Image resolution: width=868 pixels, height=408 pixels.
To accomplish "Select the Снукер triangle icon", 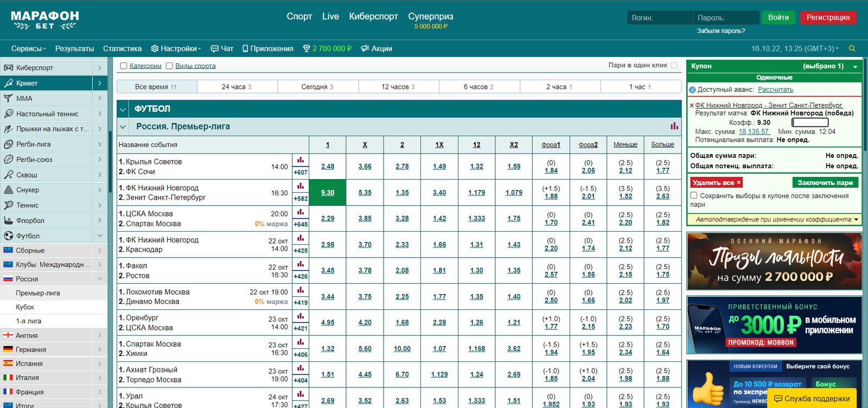I will 8,190.
